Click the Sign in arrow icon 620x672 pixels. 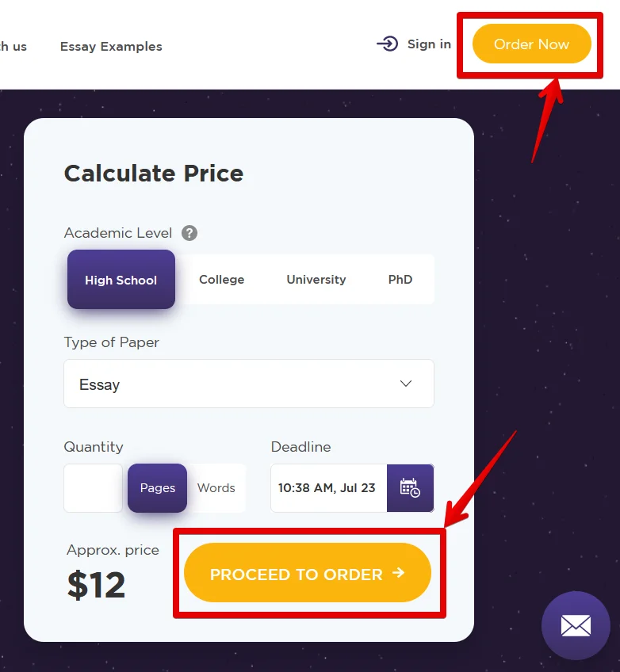387,44
